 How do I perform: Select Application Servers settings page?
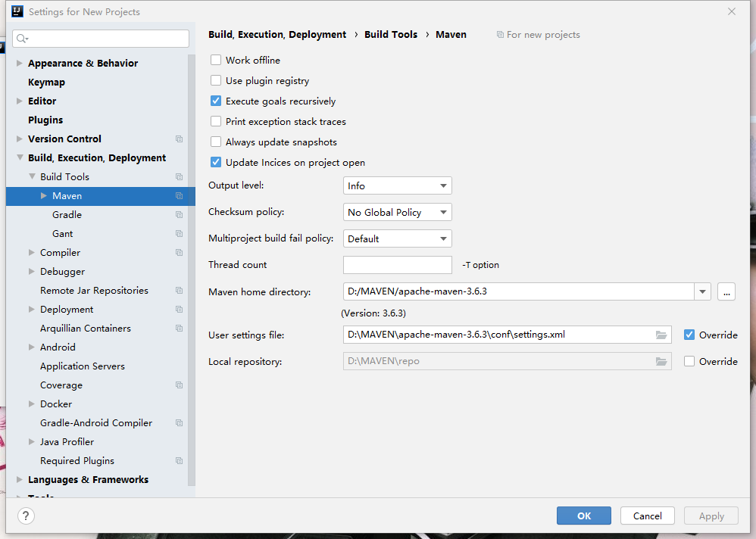pyautogui.click(x=83, y=366)
